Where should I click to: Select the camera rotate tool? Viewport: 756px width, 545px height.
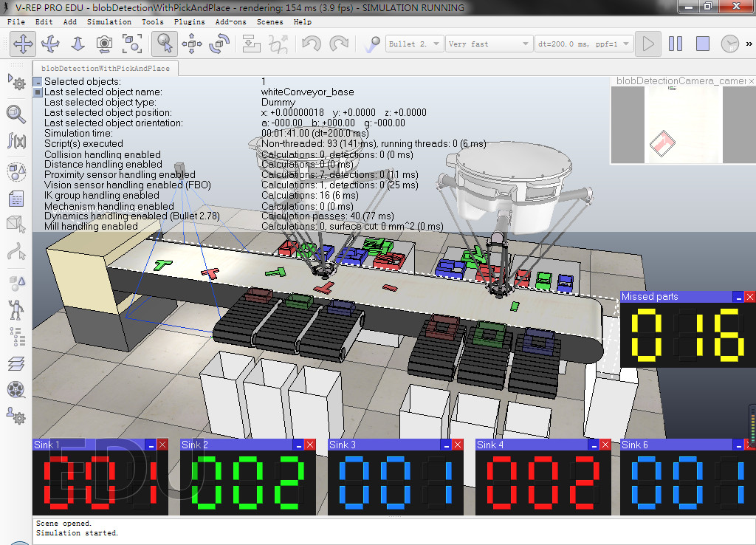50,44
